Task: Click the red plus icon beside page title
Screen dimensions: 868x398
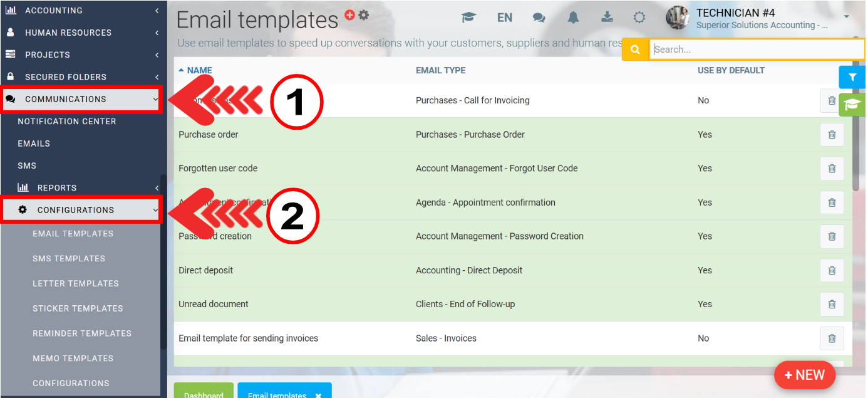Action: (349, 15)
